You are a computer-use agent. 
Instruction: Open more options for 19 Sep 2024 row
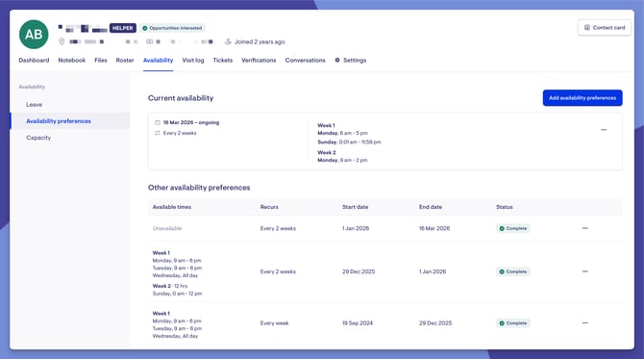pyautogui.click(x=584, y=322)
